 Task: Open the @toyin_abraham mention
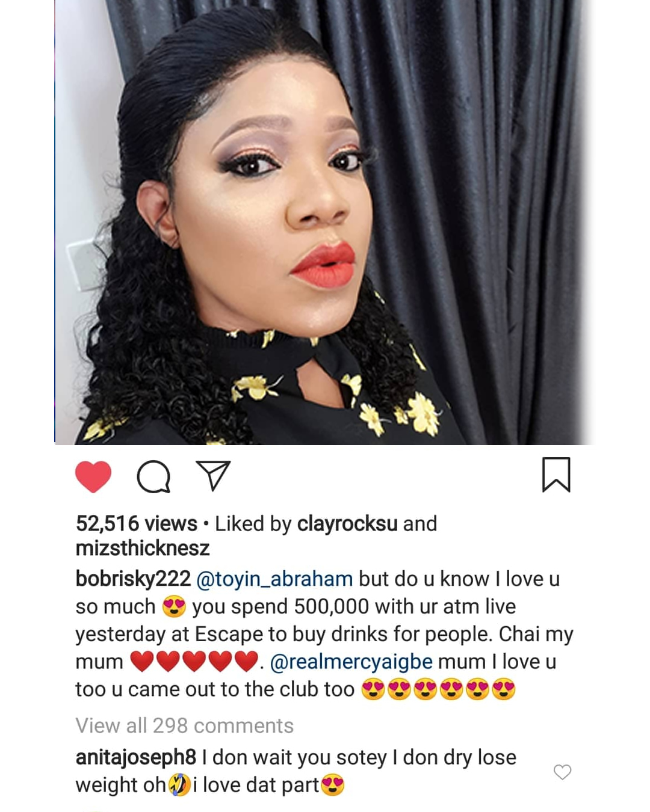[275, 579]
